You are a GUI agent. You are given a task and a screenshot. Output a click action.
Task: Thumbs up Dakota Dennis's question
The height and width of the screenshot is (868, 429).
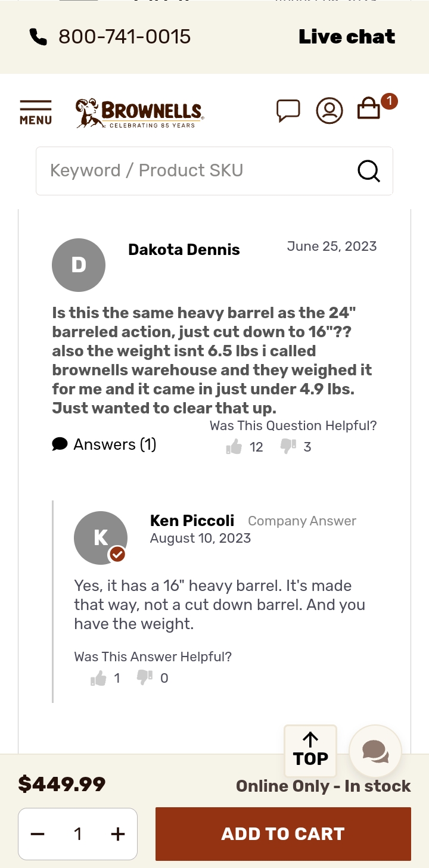click(x=234, y=446)
